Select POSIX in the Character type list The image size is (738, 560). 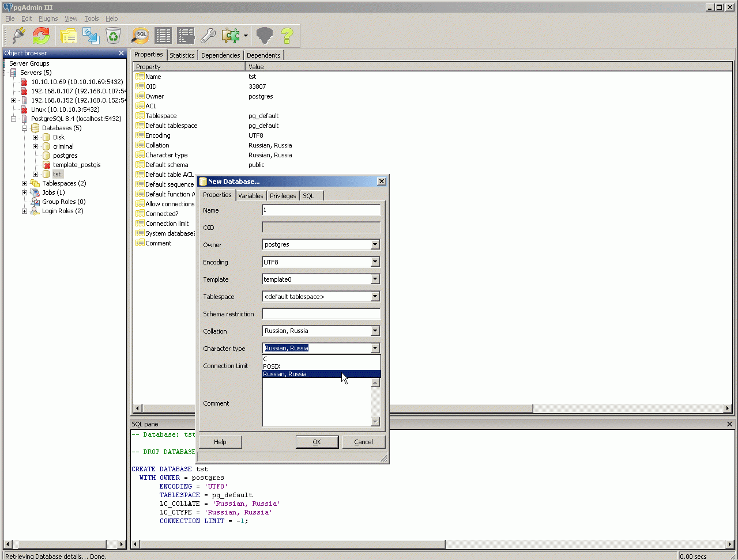pyautogui.click(x=321, y=366)
